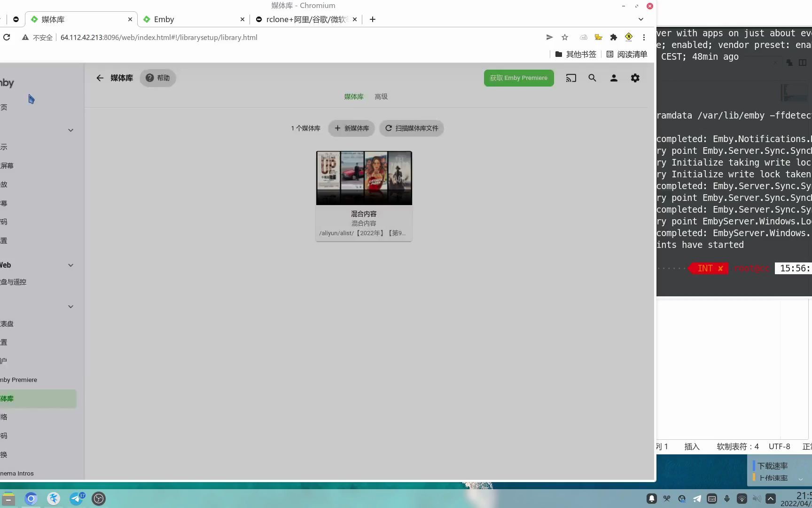Image resolution: width=812 pixels, height=508 pixels.
Task: Open Emby search magnifier icon
Action: point(592,78)
